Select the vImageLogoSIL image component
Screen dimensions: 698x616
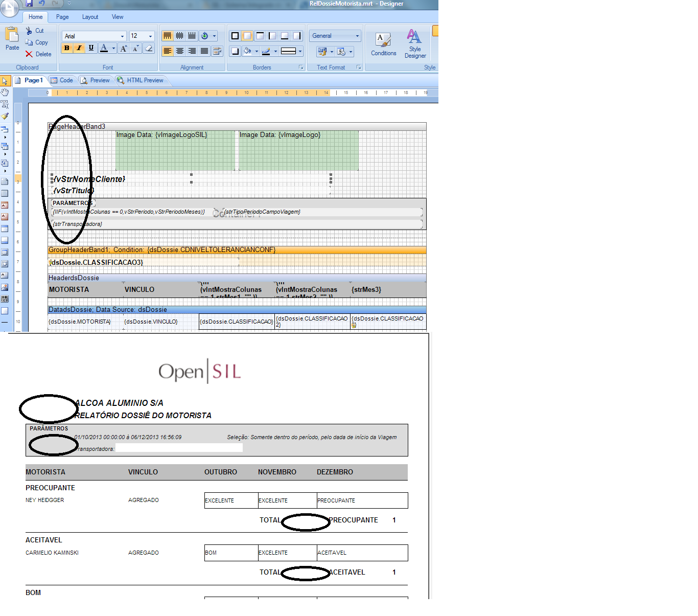(175, 150)
